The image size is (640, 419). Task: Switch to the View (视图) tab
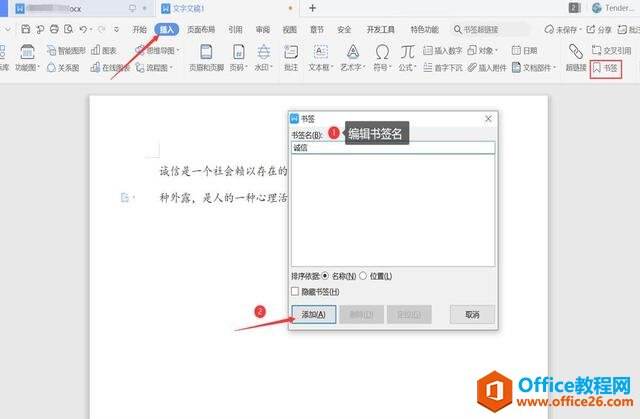[289, 29]
